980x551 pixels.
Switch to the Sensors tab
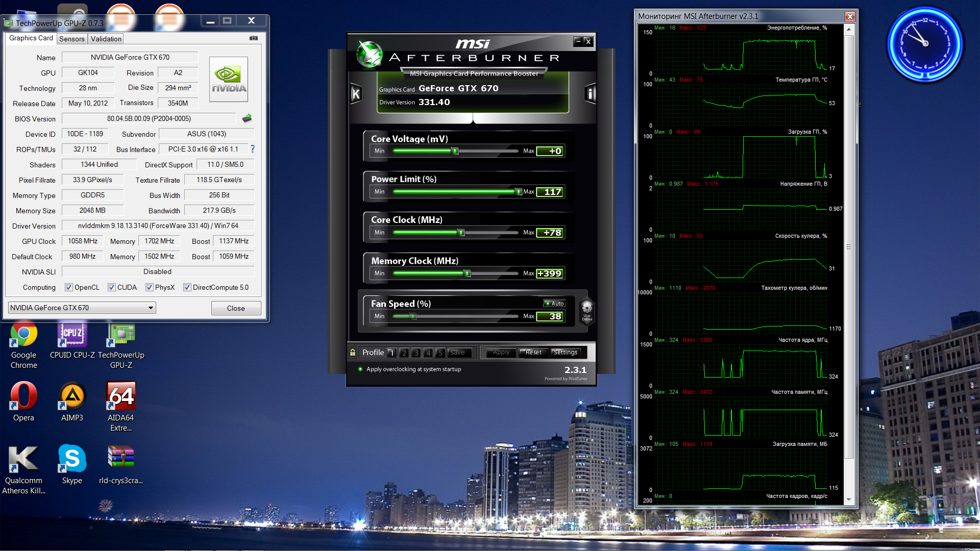click(71, 39)
